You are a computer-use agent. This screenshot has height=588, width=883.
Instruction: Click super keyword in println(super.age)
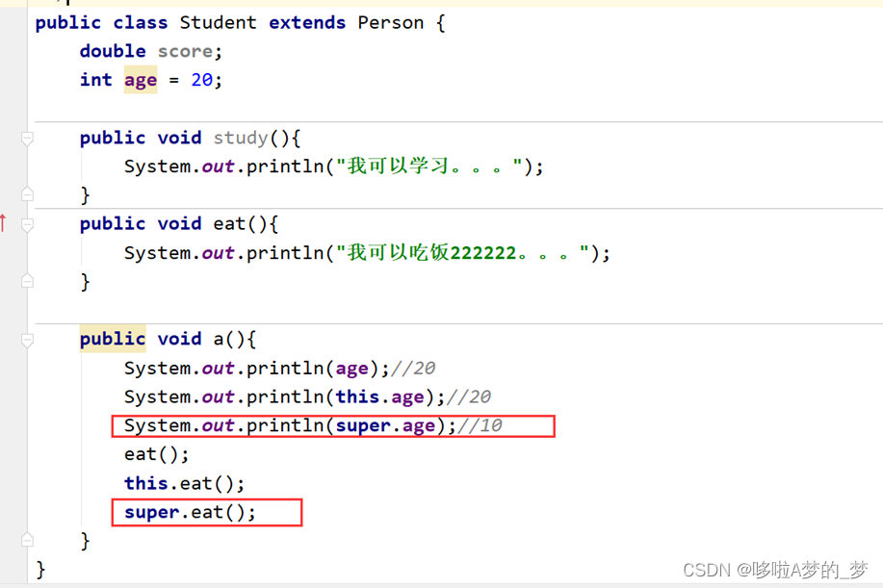coord(363,426)
